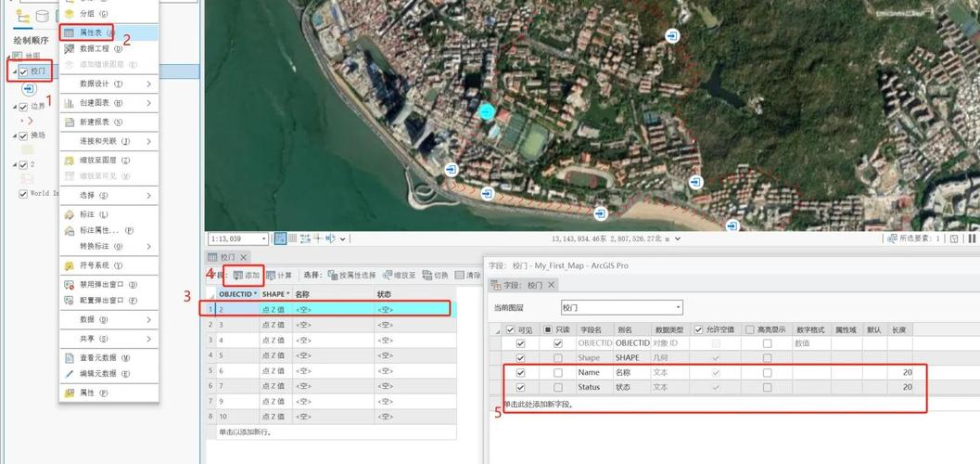
Task: Toggle visibility of the 校门 layer
Action: [23, 71]
